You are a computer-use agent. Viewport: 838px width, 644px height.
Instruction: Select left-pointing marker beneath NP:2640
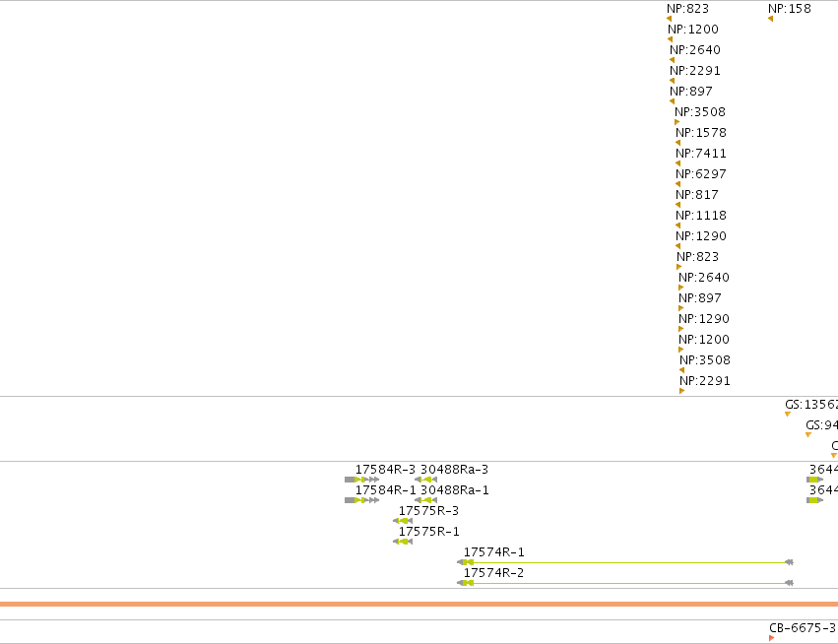point(672,60)
